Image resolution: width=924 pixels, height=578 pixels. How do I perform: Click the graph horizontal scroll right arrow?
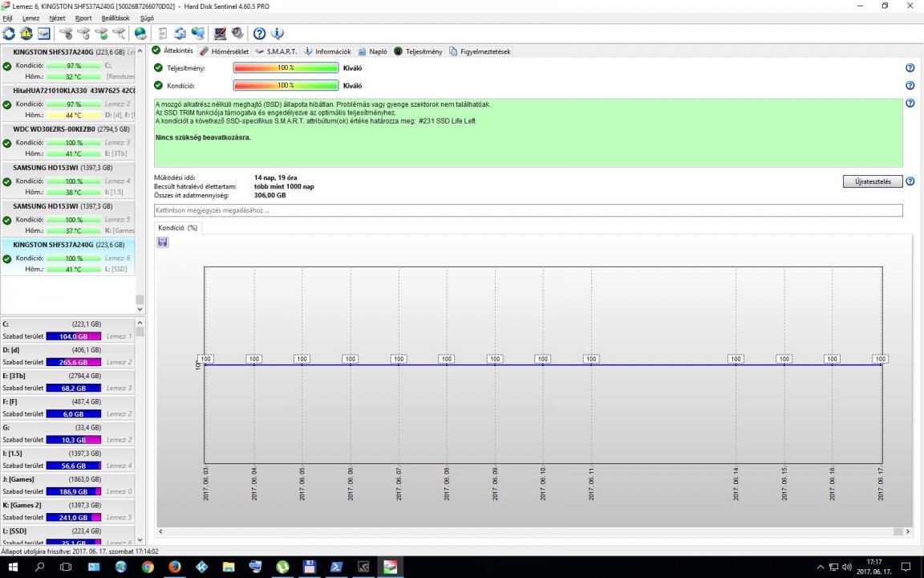pos(907,531)
